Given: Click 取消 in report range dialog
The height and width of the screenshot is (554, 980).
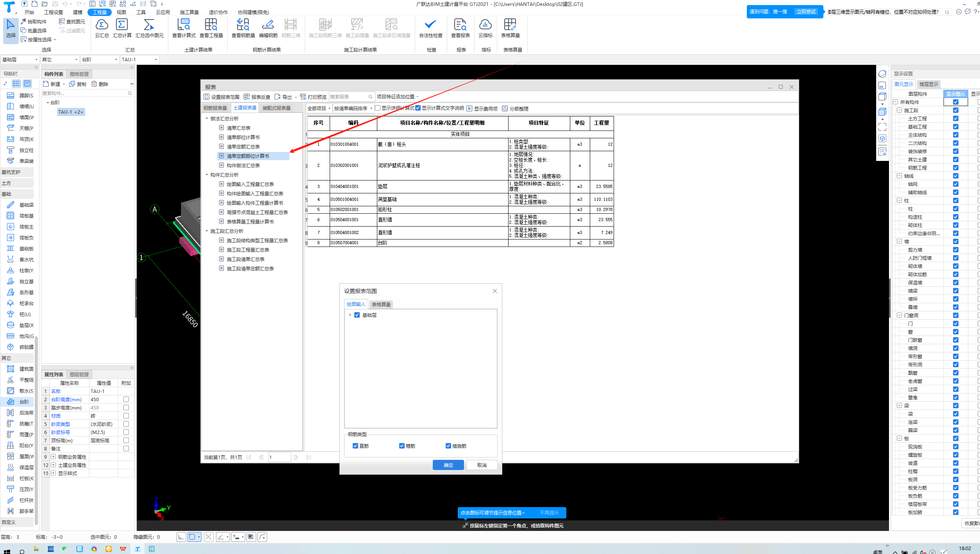Looking at the screenshot, I should coord(482,465).
